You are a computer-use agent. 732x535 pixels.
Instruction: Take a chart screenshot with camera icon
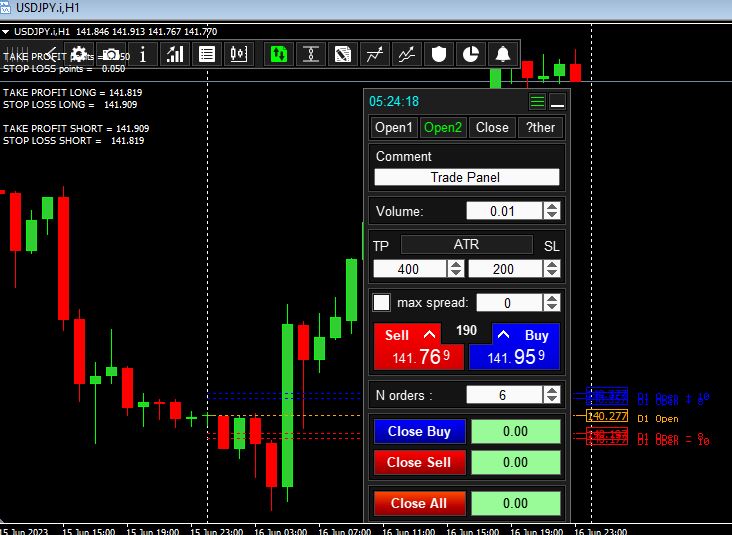coord(111,55)
